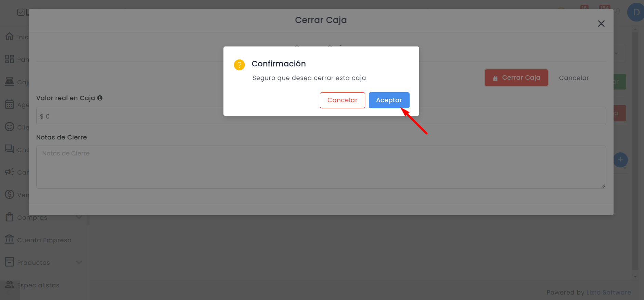Screen dimensions: 644x300
Task: Confirm closing with the Aceptar button
Action: point(389,100)
